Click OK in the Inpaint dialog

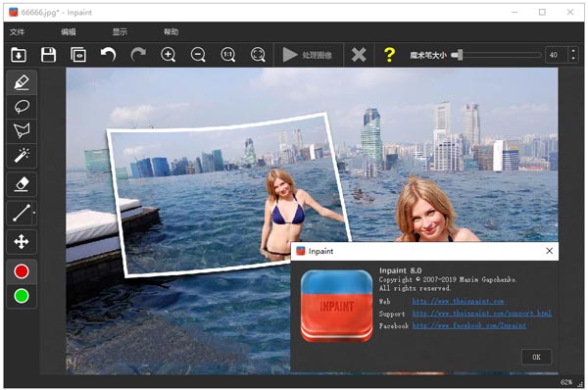(537, 357)
